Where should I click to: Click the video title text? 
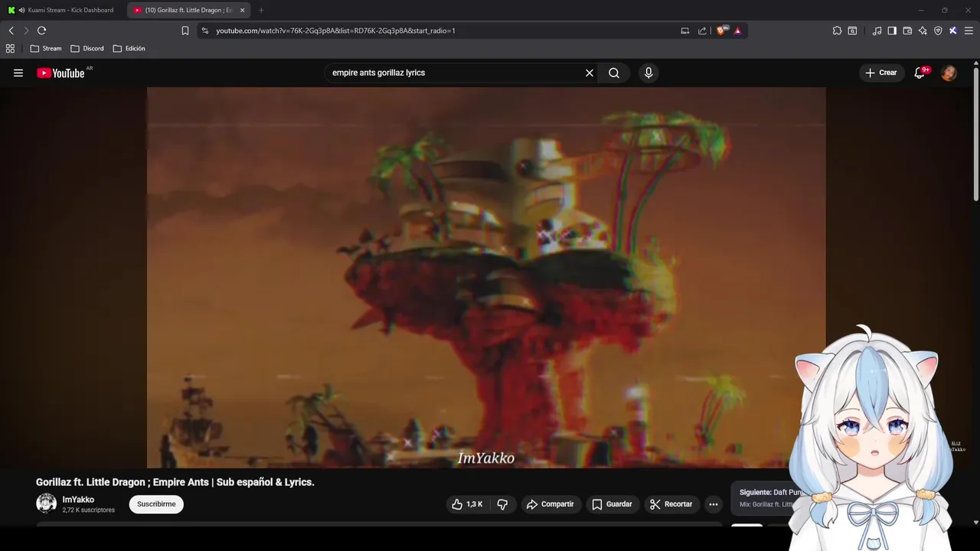175,482
